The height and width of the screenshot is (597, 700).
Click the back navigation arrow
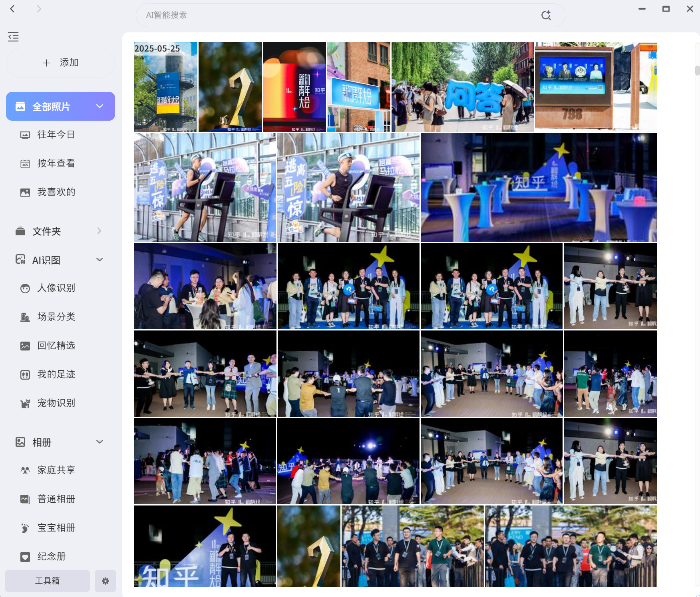(x=12, y=9)
